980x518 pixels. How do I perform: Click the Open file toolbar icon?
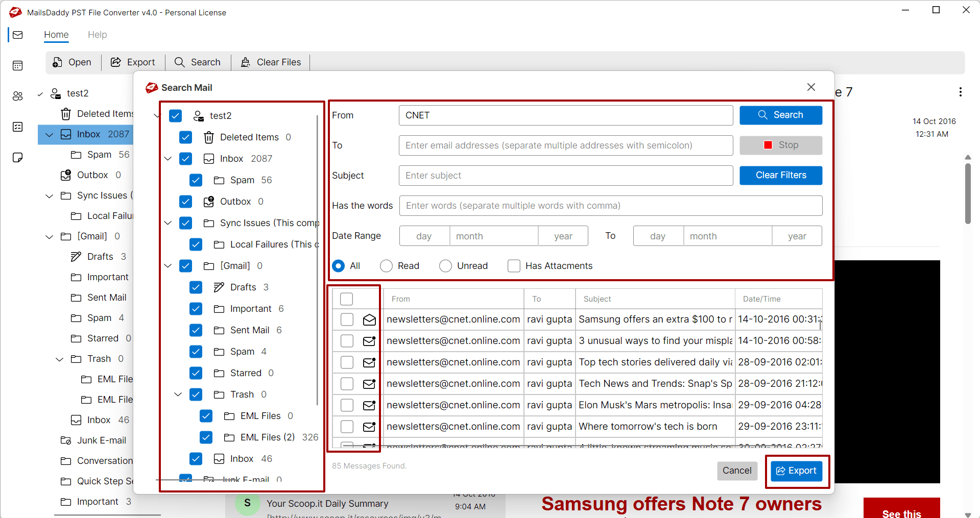click(57, 62)
